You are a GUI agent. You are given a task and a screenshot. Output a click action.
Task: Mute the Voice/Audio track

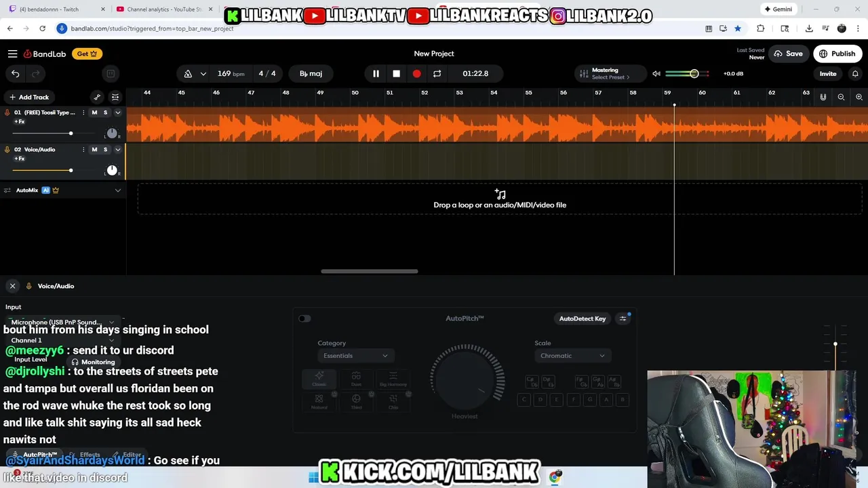(x=94, y=150)
